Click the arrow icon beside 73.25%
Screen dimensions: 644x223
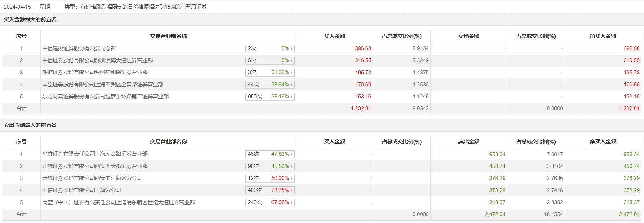(292, 190)
